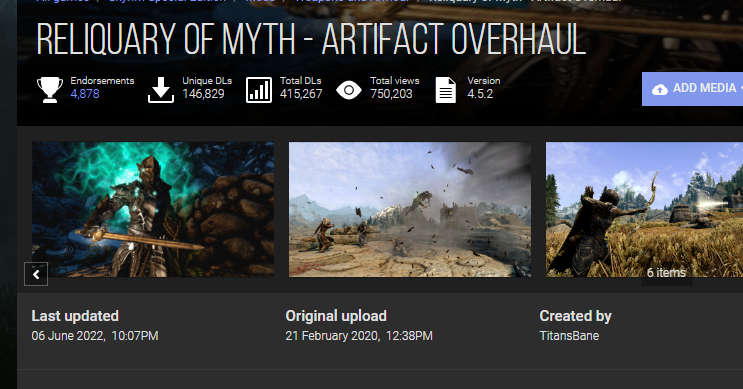The width and height of the screenshot is (743, 389).
Task: Go to previous gallery image arrow
Action: pyautogui.click(x=36, y=274)
